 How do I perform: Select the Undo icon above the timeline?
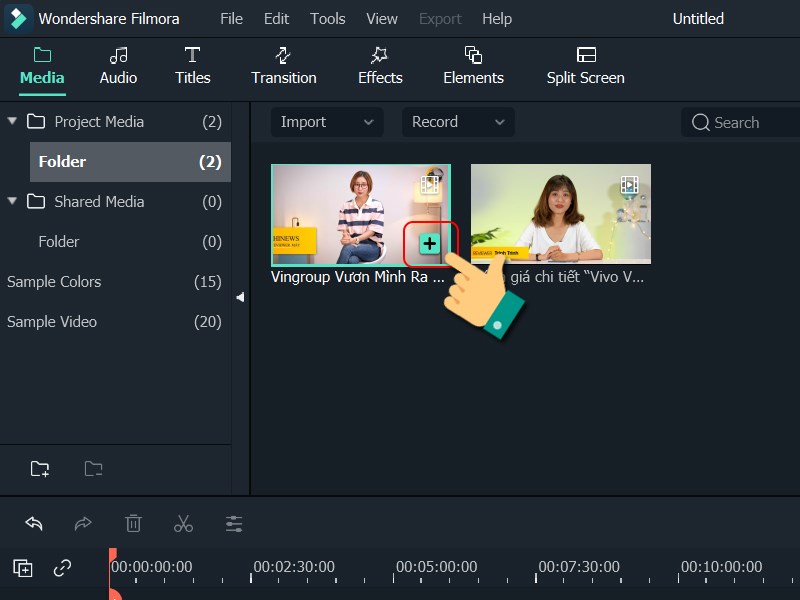pos(34,523)
